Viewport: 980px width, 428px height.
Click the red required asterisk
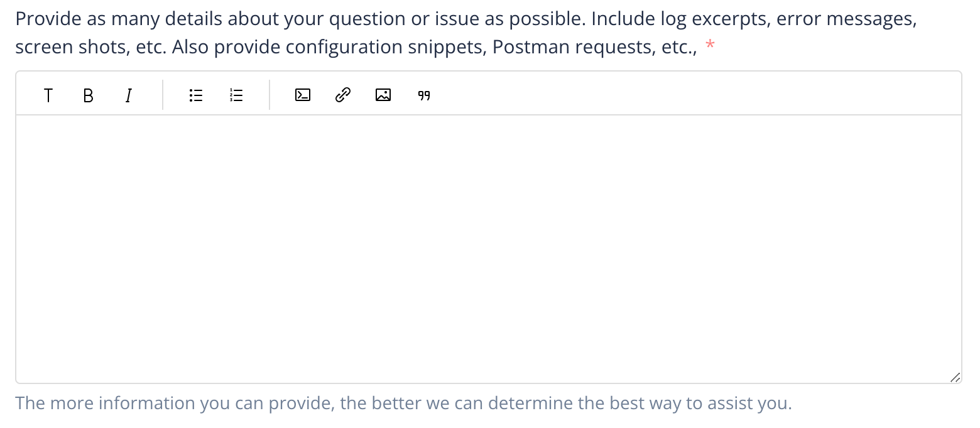[x=710, y=46]
